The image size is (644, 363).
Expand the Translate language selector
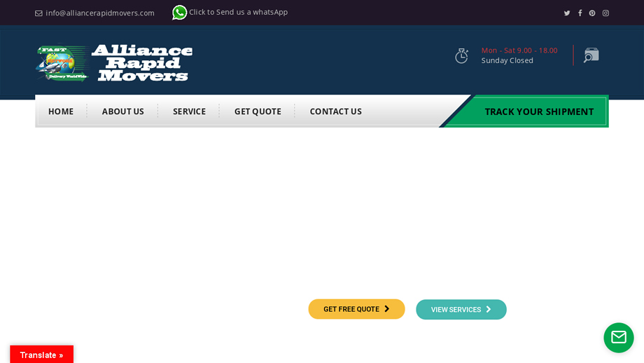click(41, 355)
